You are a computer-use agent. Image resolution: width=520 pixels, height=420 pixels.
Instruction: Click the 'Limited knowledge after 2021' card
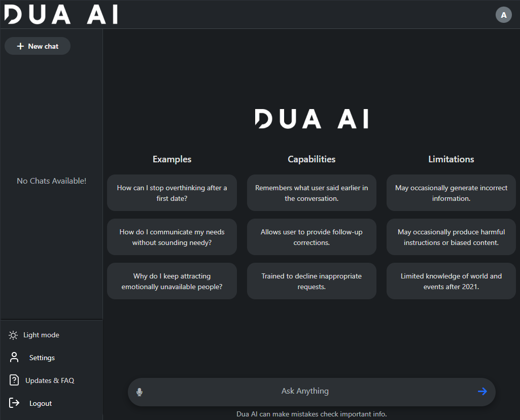click(x=451, y=282)
